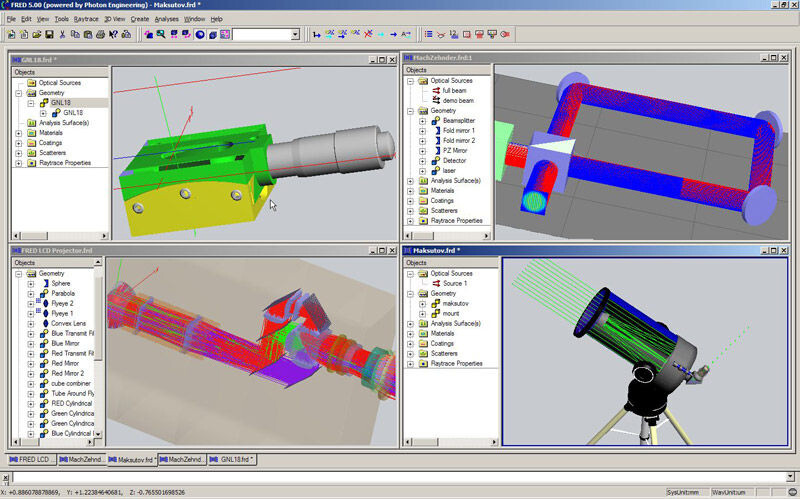800x499 pixels.
Task: Click 'SysUnit:mm' in the status bar
Action: (683, 492)
